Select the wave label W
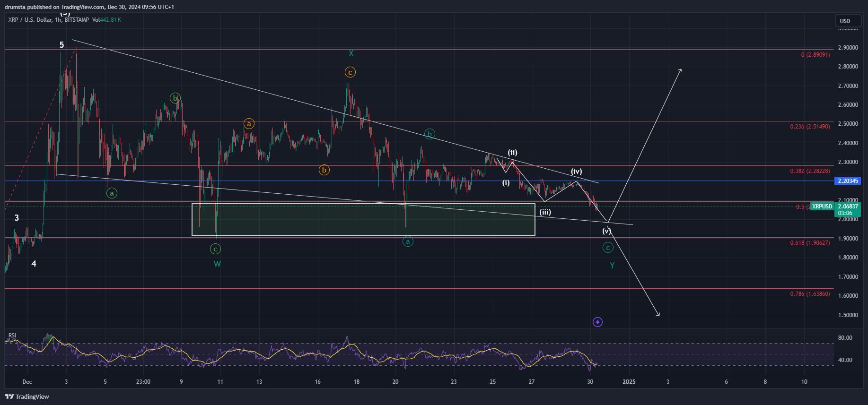This screenshot has width=868, height=405. click(x=217, y=264)
